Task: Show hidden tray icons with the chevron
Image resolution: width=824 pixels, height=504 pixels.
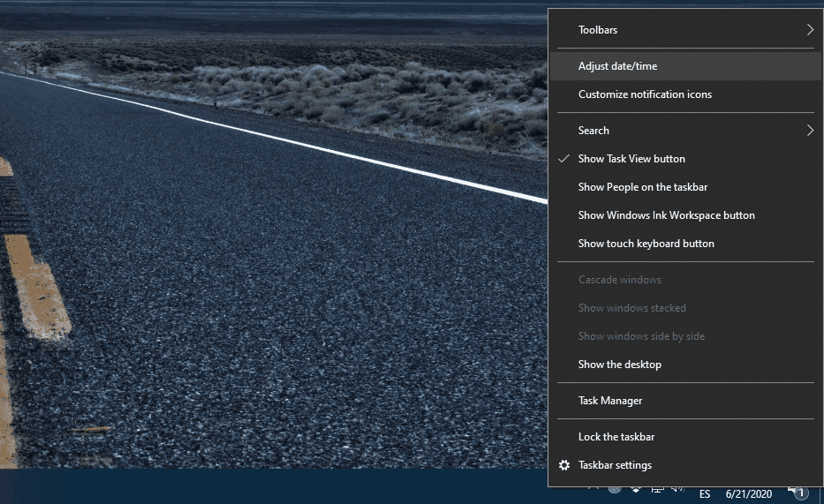Action: [593, 489]
